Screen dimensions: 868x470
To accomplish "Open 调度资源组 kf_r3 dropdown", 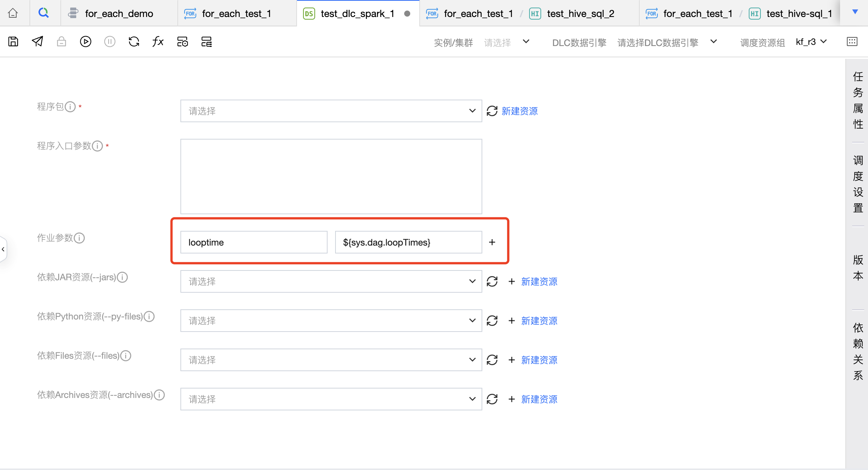I will (x=811, y=42).
